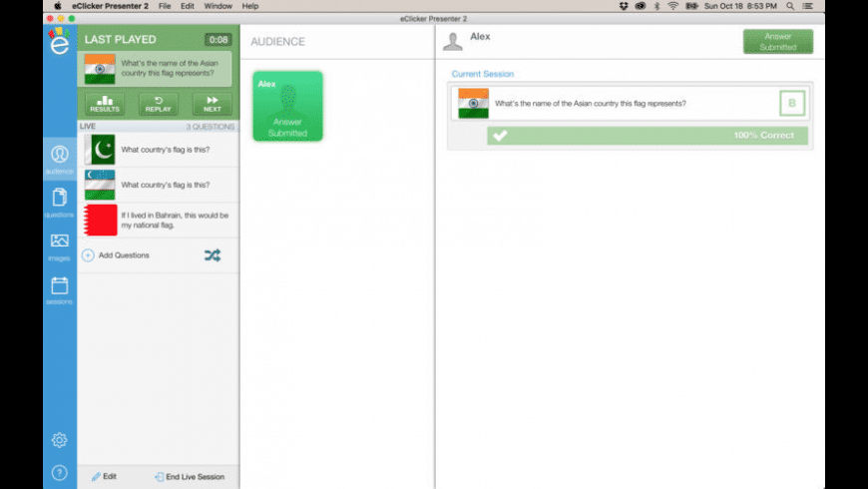Select the Pakistan flag question

click(x=159, y=150)
